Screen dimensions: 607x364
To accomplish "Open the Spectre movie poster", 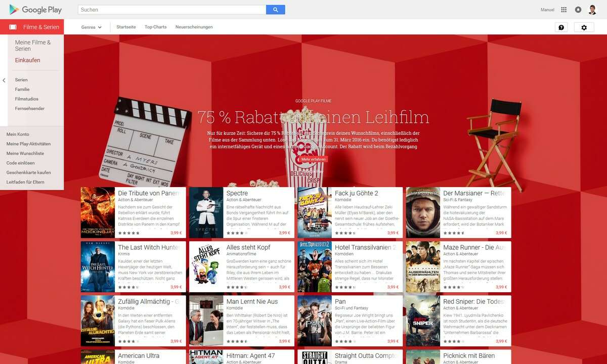I will [x=206, y=212].
